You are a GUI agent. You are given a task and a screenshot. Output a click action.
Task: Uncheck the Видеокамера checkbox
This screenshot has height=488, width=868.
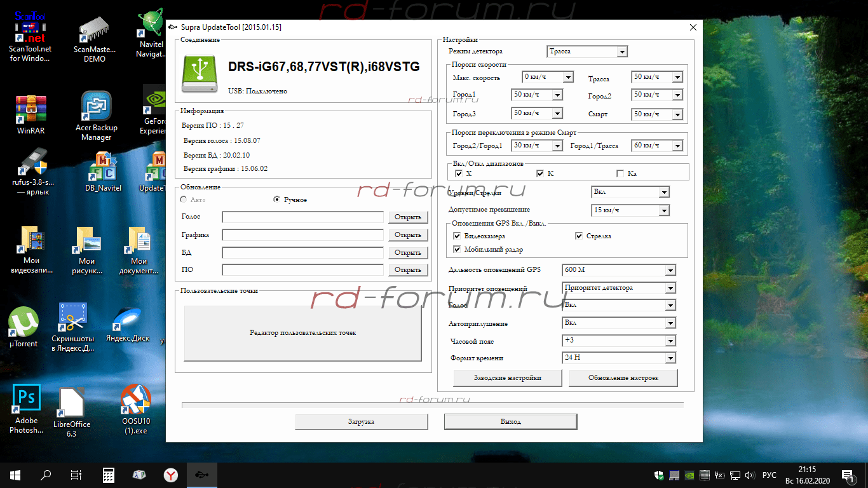[457, 236]
